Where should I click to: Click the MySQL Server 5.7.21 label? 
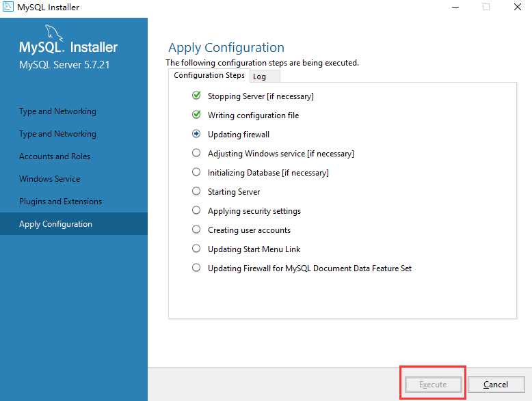64,65
